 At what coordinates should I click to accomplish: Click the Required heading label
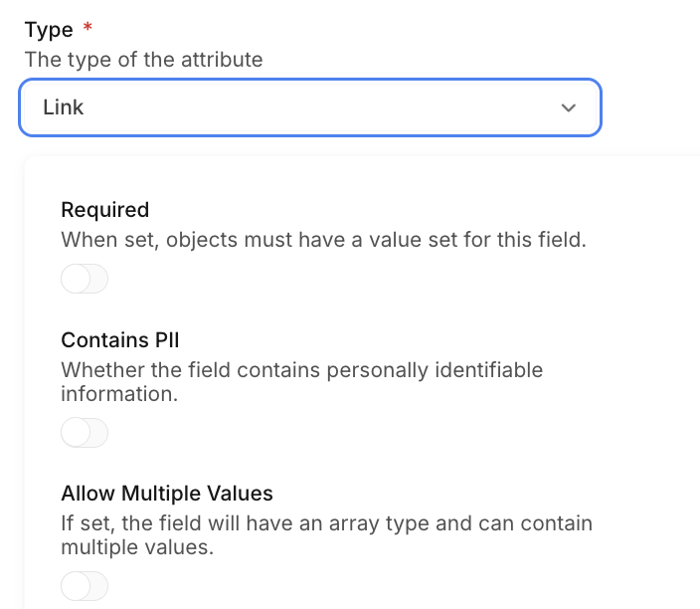pos(104,210)
